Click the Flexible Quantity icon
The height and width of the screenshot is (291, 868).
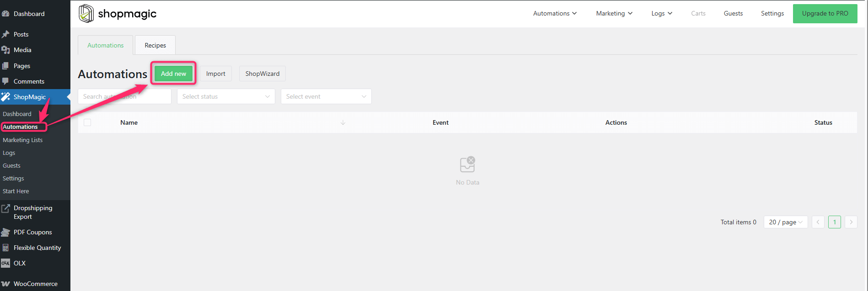[x=5, y=248]
